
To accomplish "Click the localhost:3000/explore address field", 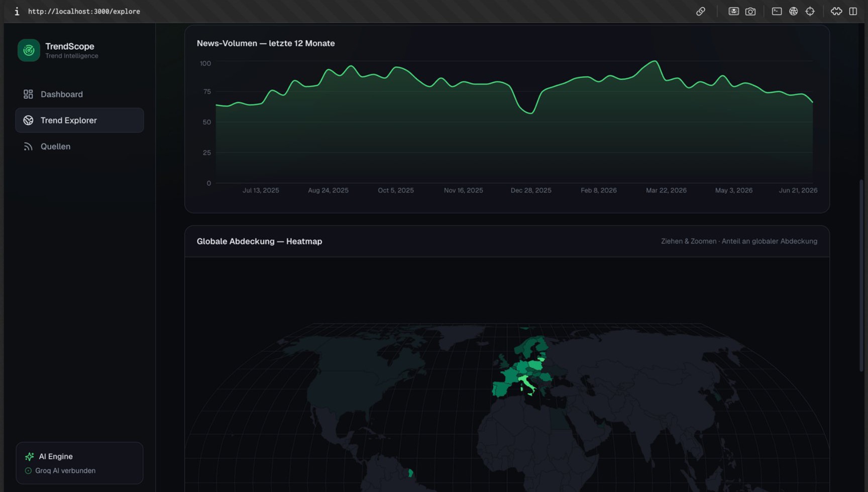I will coord(84,11).
